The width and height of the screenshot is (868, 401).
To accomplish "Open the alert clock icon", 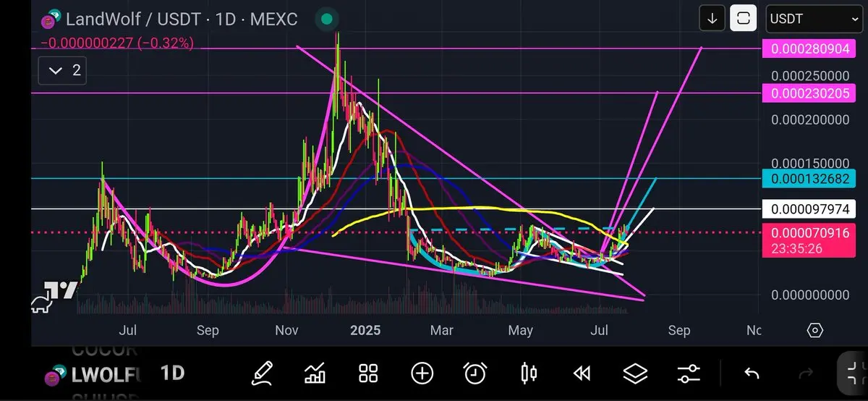I will [475, 373].
